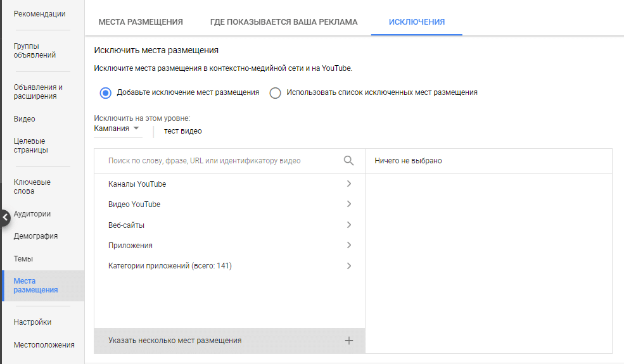Image resolution: width=624 pixels, height=364 pixels.
Task: Expand Категории приложений chevron
Action: (349, 266)
